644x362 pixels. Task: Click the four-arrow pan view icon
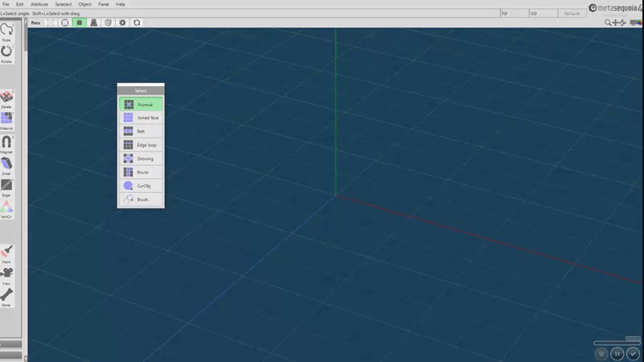click(615, 23)
